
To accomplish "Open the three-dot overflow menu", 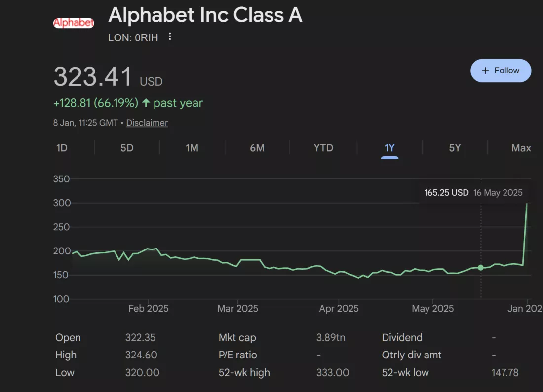I will pyautogui.click(x=170, y=37).
